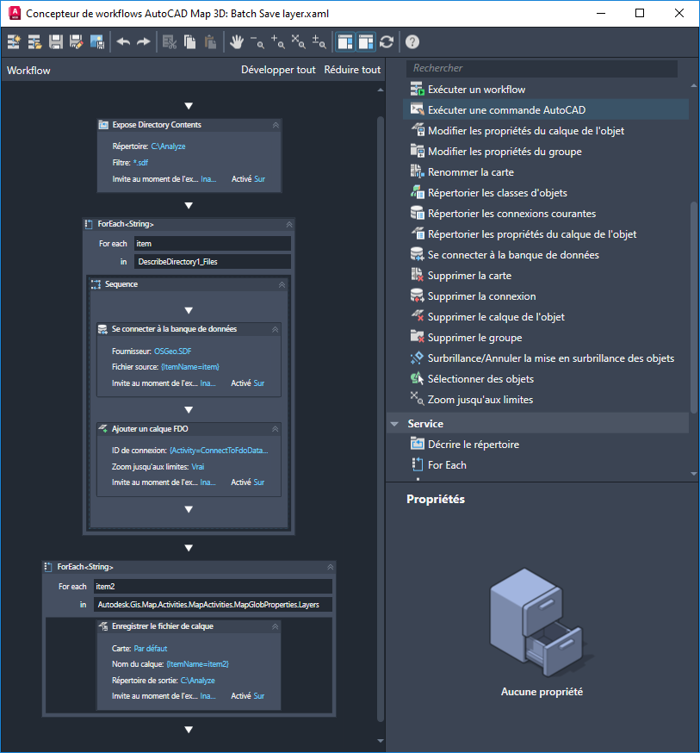Click the Rechercher search field

(x=542, y=68)
